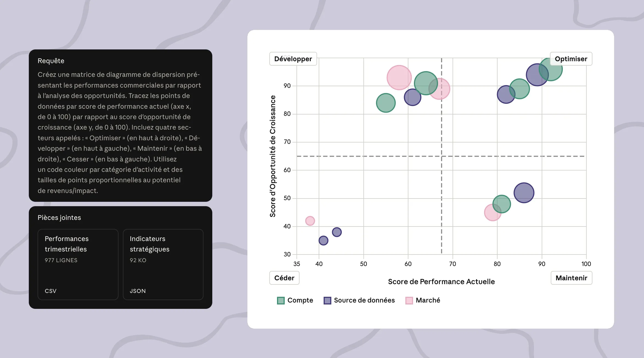Click the Maintenir quadrant label
The image size is (644, 358).
[571, 278]
